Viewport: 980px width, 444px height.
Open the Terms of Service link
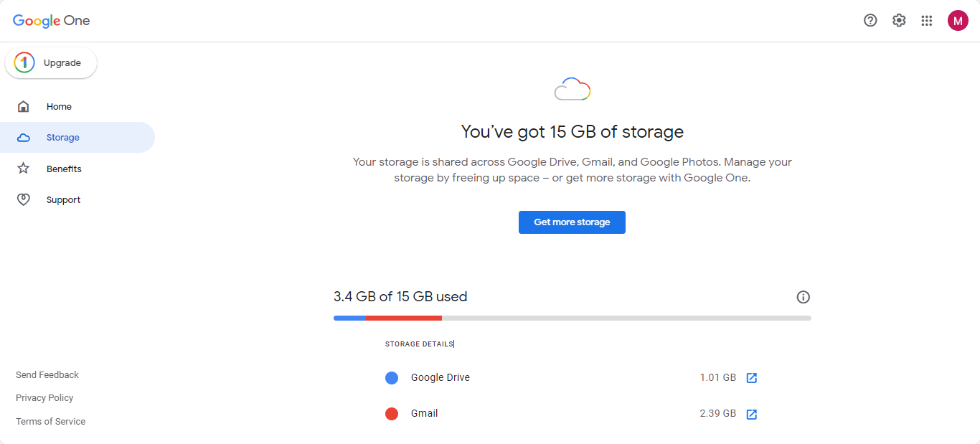[50, 421]
